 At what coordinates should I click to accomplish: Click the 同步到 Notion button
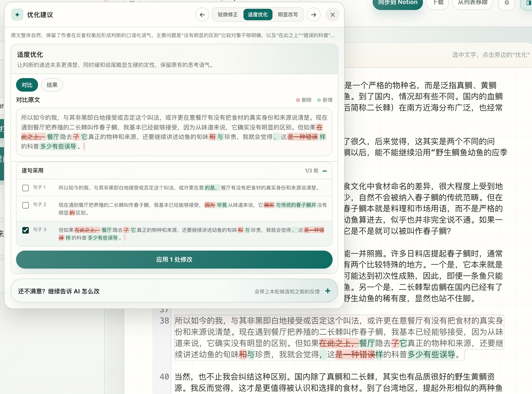tap(398, 3)
